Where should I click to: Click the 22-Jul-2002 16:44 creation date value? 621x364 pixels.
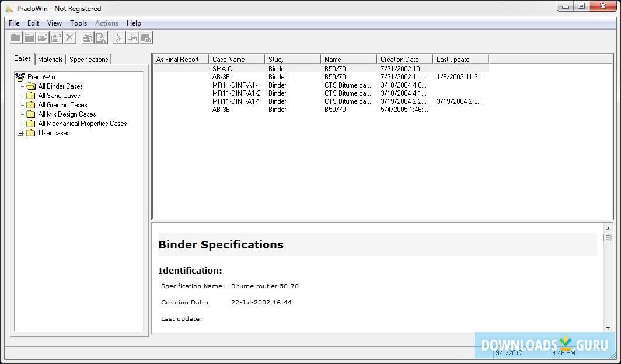tap(261, 302)
